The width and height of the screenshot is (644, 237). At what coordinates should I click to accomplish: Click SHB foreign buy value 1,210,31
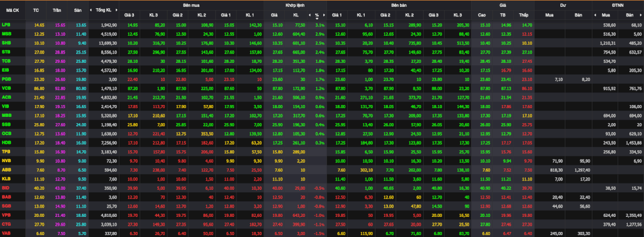[x=608, y=43]
